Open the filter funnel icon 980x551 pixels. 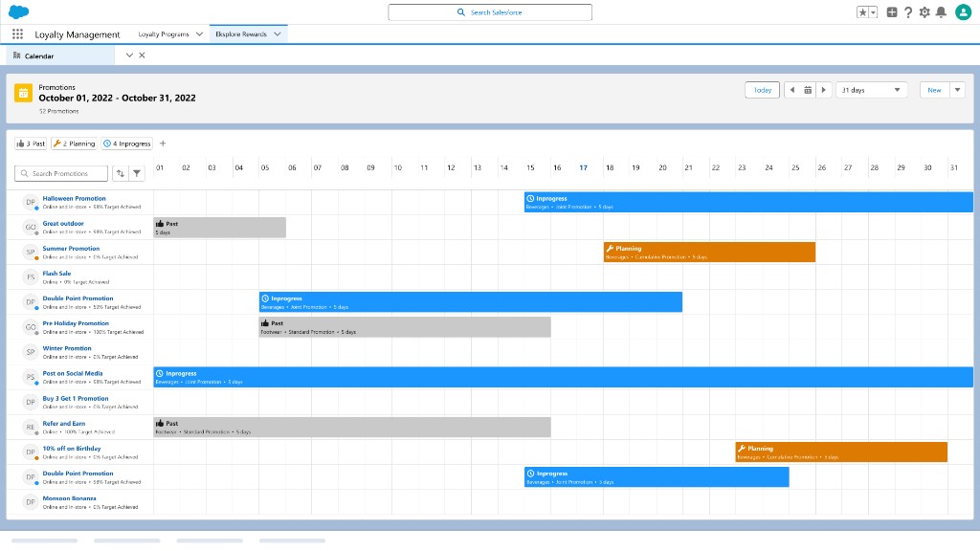pos(137,173)
